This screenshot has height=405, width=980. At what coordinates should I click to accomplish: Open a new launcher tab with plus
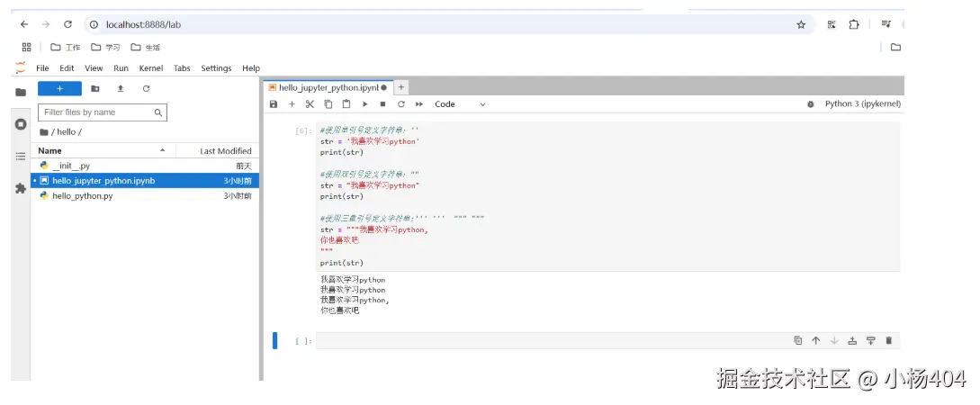[401, 87]
